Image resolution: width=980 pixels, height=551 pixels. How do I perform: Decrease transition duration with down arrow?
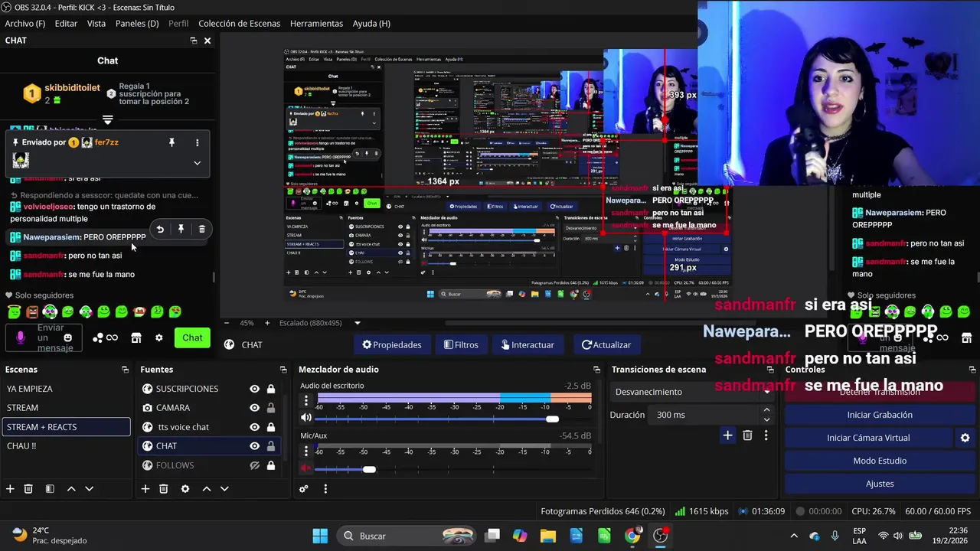(766, 419)
